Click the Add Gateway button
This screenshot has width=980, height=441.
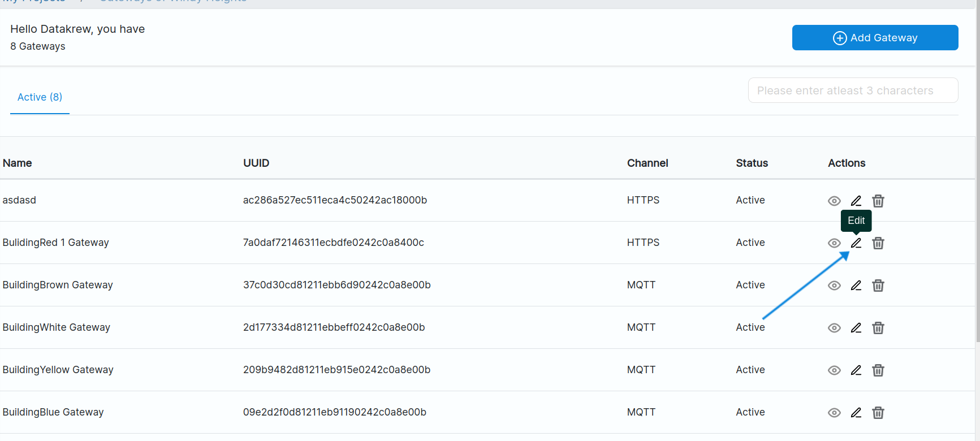click(875, 38)
